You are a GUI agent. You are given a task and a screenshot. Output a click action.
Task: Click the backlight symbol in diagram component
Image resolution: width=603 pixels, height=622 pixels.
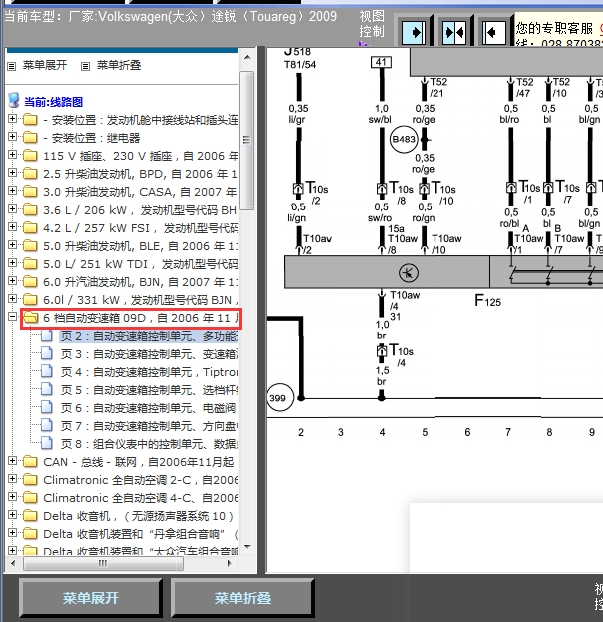point(408,273)
